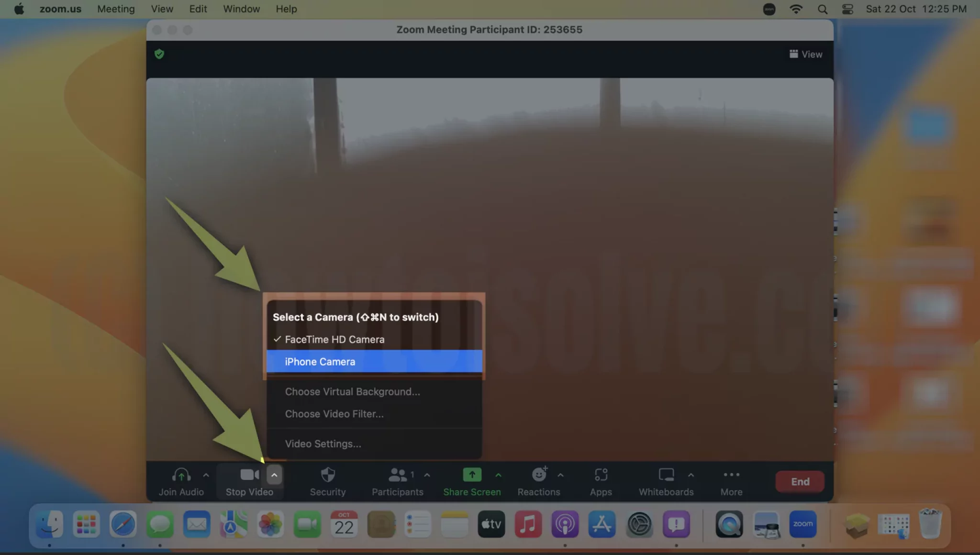
Task: Open Messages in the Dock
Action: pyautogui.click(x=160, y=524)
